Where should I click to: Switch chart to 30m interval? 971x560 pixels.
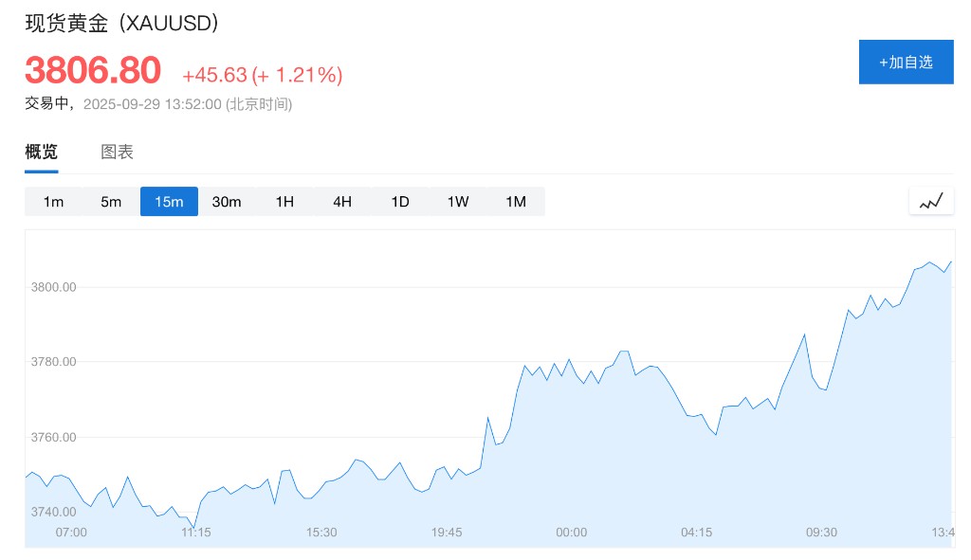tap(227, 202)
